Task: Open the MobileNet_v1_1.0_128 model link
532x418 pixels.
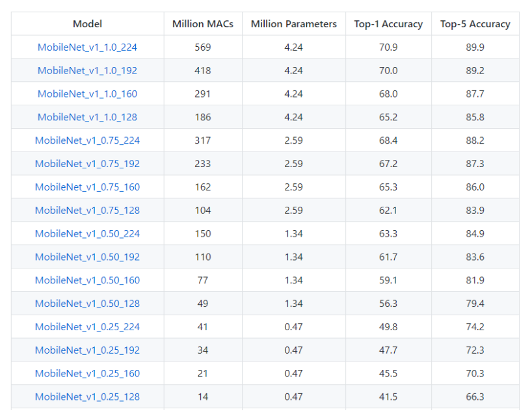Action: tap(87, 118)
